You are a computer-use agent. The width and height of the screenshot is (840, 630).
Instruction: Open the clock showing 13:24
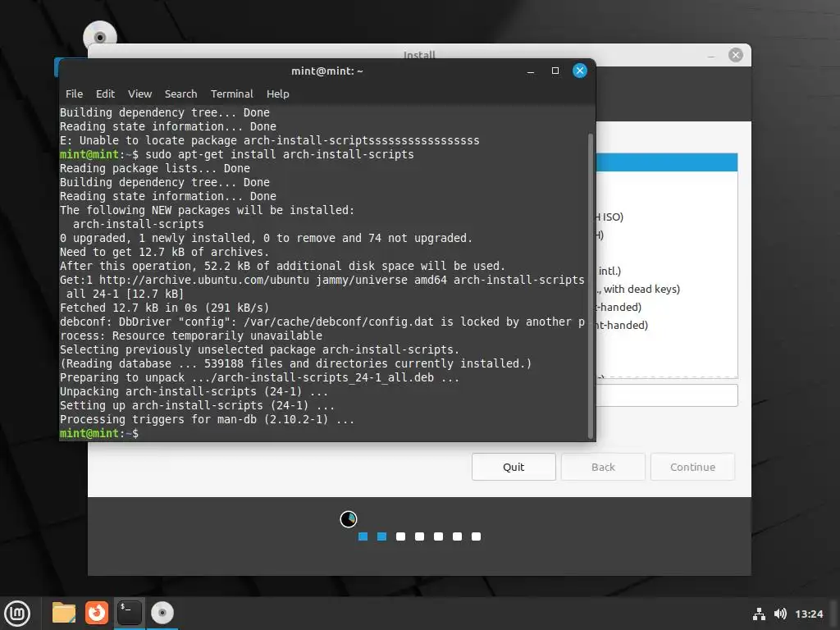(808, 614)
